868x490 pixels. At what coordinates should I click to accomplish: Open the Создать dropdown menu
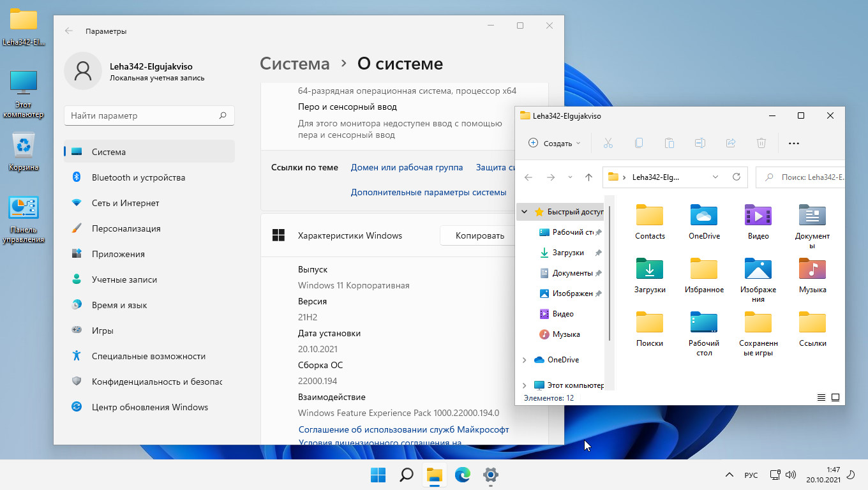(554, 144)
